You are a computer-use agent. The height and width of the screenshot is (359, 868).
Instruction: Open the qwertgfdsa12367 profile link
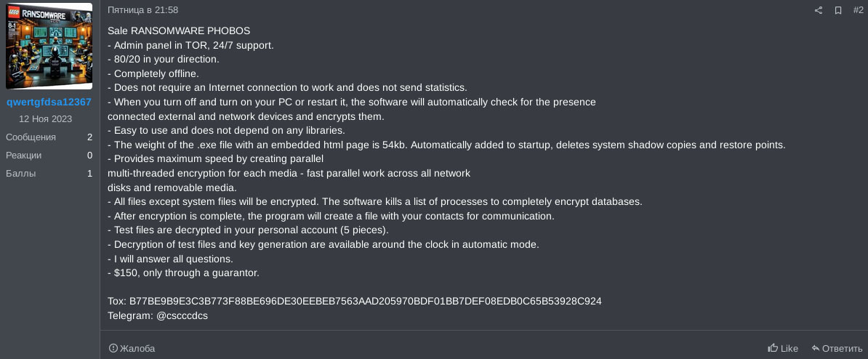tap(49, 102)
